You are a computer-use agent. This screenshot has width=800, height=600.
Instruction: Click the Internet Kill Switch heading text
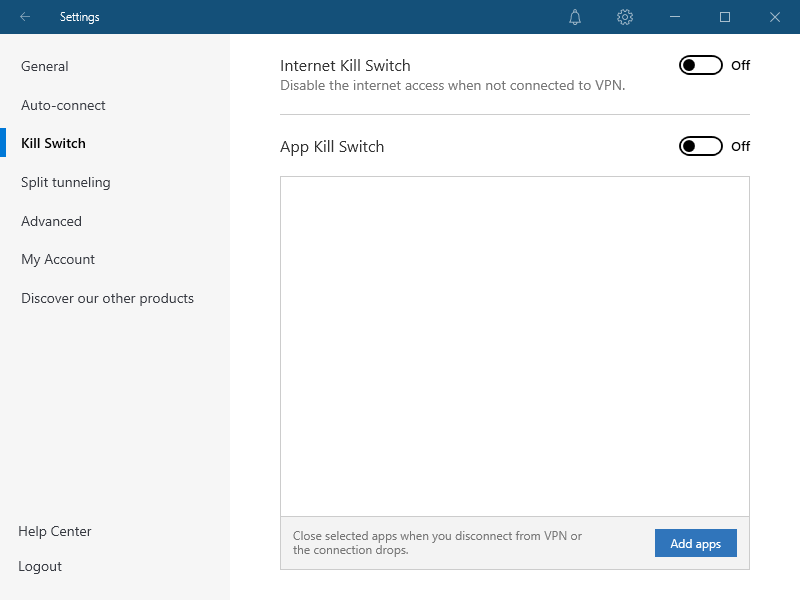[x=345, y=66]
